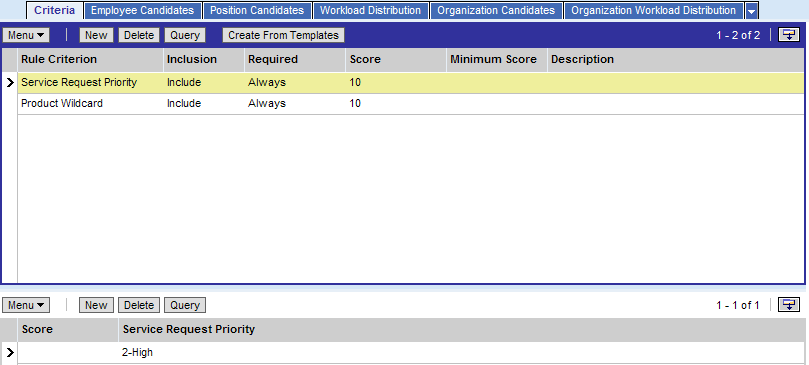Sort by Required column header
Screen dimensions: 809x365
(x=295, y=59)
